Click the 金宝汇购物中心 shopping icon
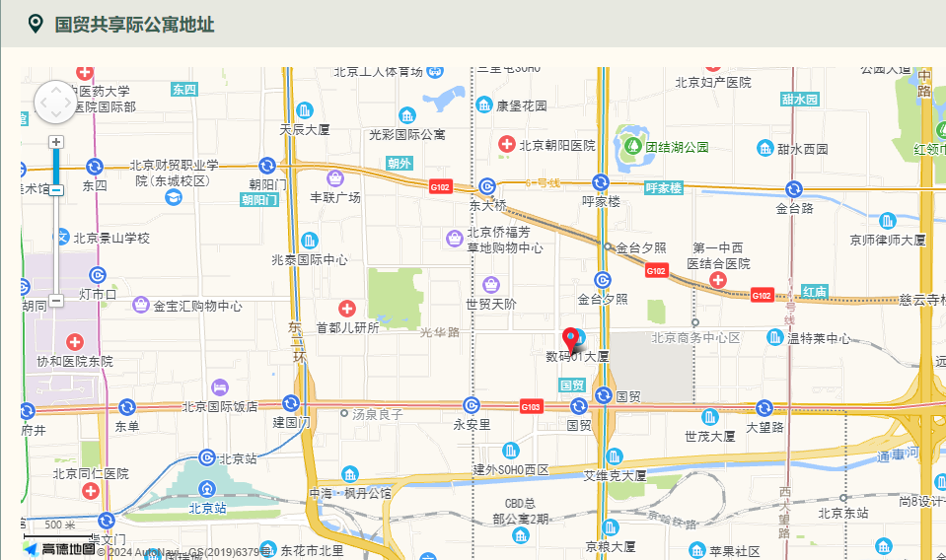This screenshot has width=946, height=560. pos(141,305)
